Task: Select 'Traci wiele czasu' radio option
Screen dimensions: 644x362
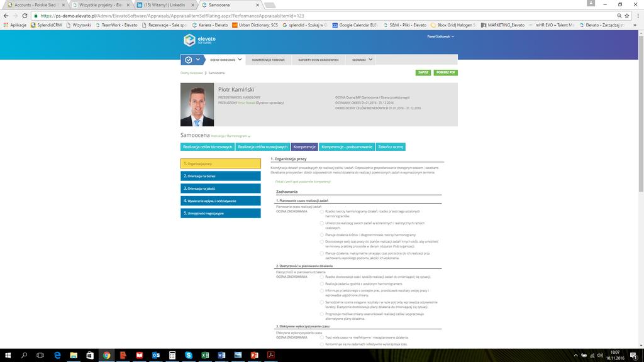Action: (x=322, y=337)
